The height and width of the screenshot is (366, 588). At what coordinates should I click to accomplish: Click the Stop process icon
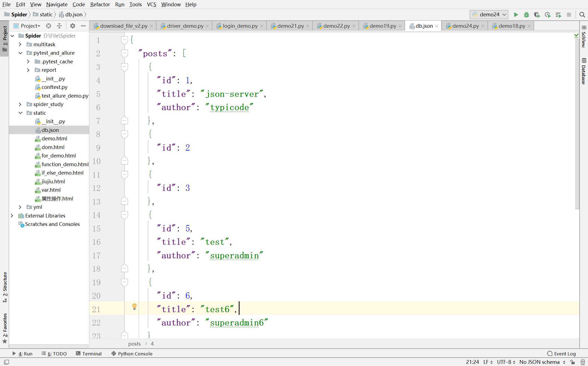click(569, 15)
